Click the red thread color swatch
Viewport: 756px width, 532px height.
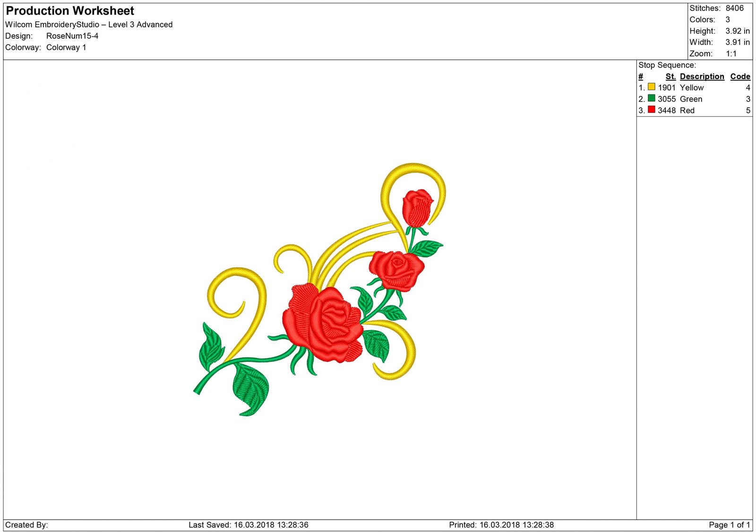pos(651,110)
